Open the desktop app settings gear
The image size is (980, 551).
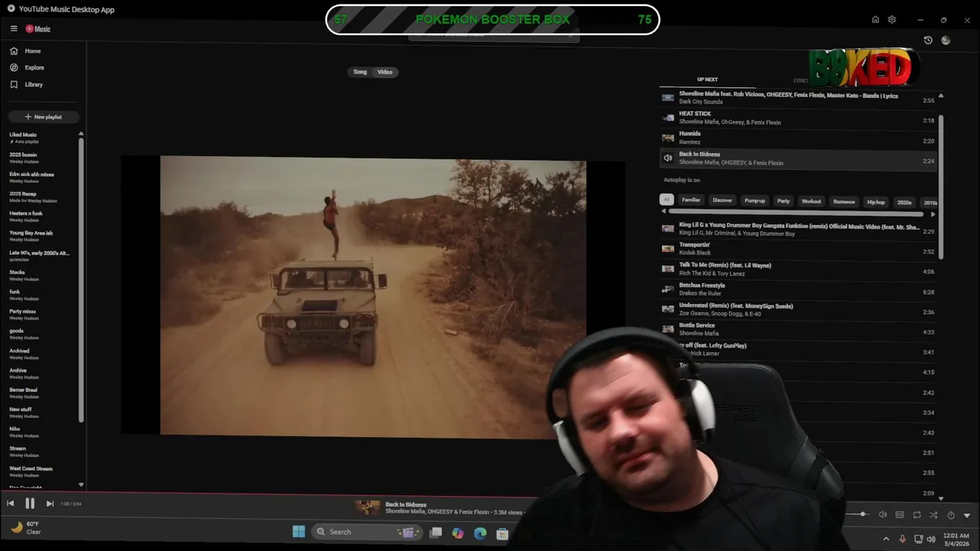pyautogui.click(x=892, y=20)
